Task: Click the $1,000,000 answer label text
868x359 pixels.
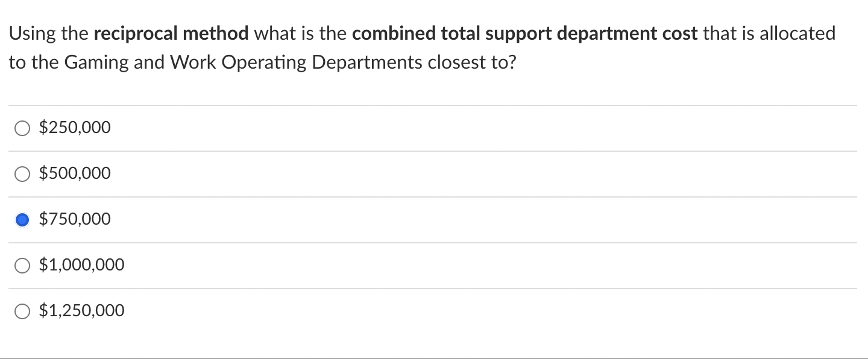Action: coord(82,264)
